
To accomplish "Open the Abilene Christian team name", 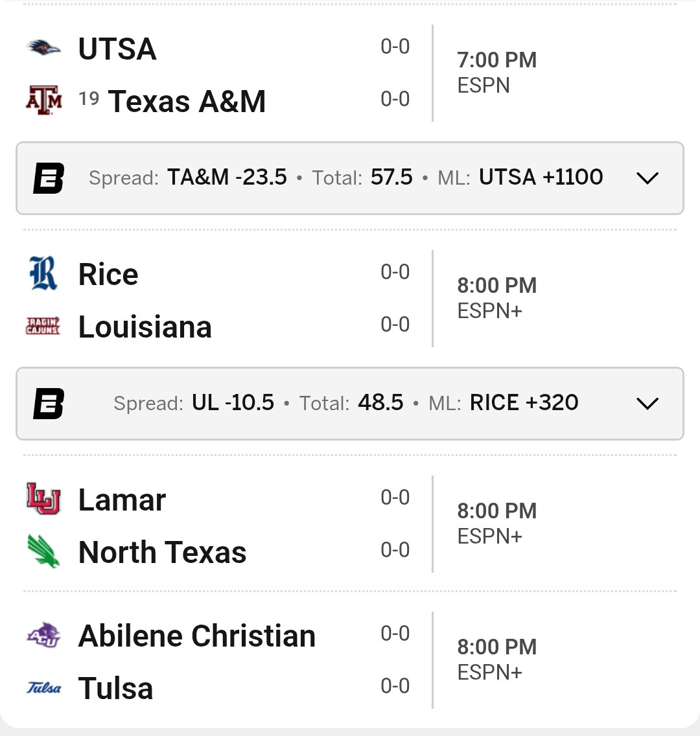I will tap(196, 636).
